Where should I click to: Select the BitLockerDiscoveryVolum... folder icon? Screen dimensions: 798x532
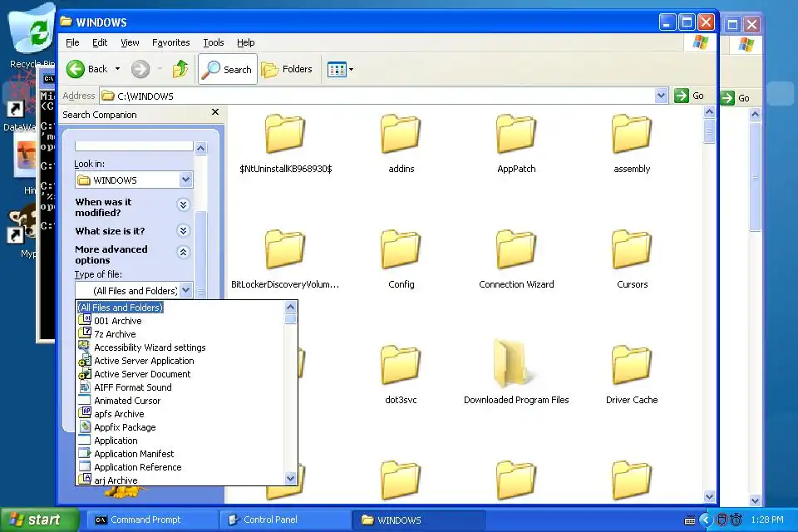pyautogui.click(x=285, y=249)
